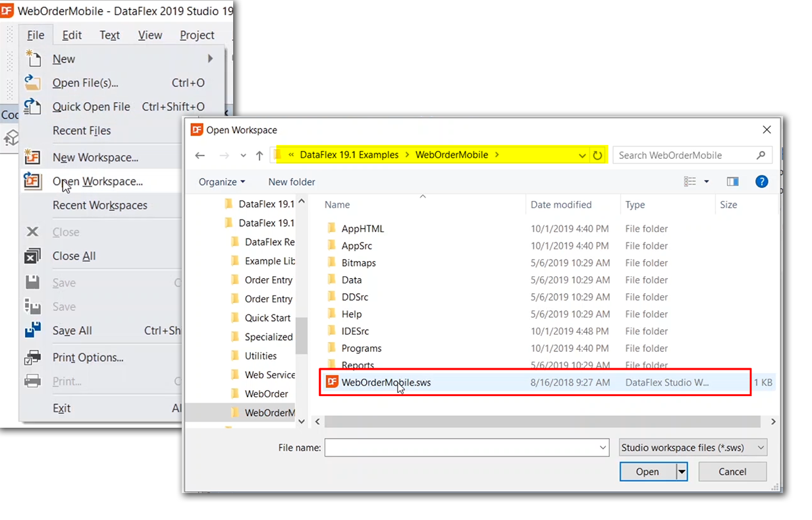Click the Open File(s) folder icon
Screen dimensions: 812x520
pos(32,83)
